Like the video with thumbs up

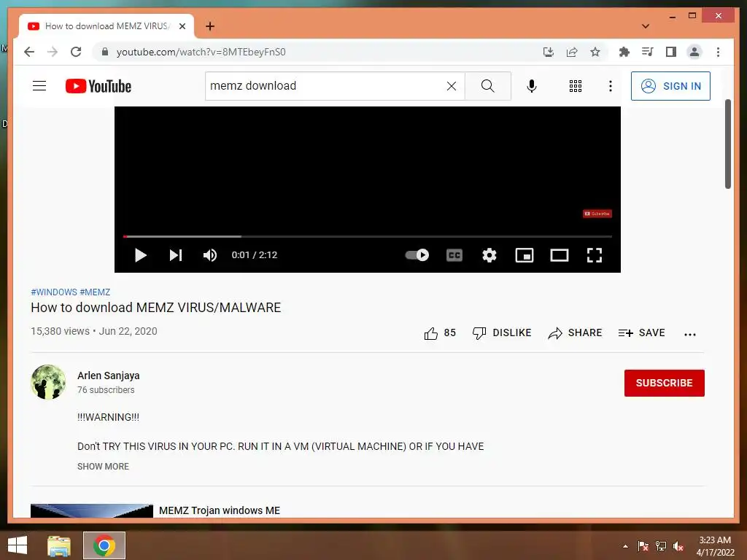click(440, 332)
